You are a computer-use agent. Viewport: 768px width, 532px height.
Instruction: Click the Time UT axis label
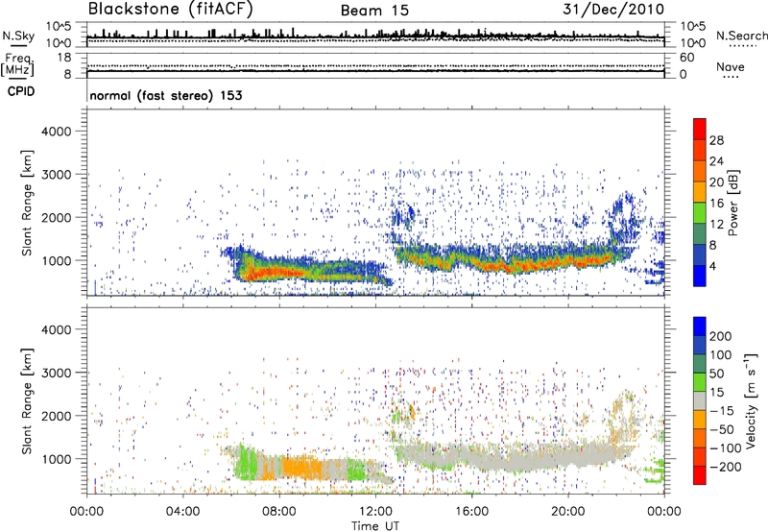pyautogui.click(x=375, y=526)
